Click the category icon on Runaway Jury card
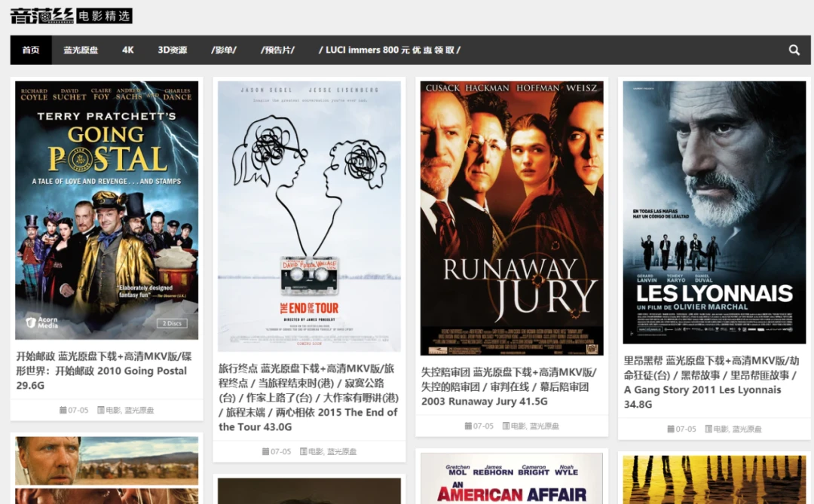 (x=506, y=426)
